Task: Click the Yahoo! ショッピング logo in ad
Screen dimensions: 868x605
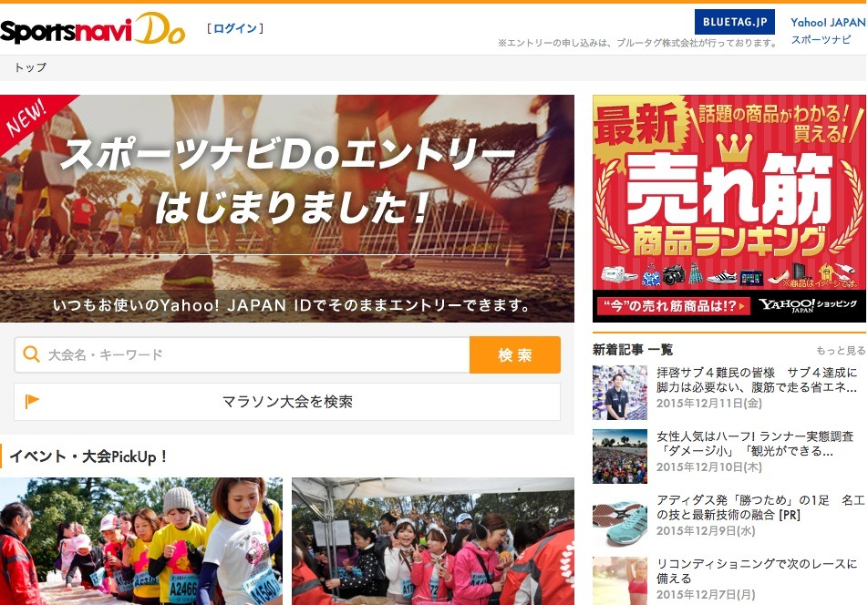Action: click(x=808, y=305)
